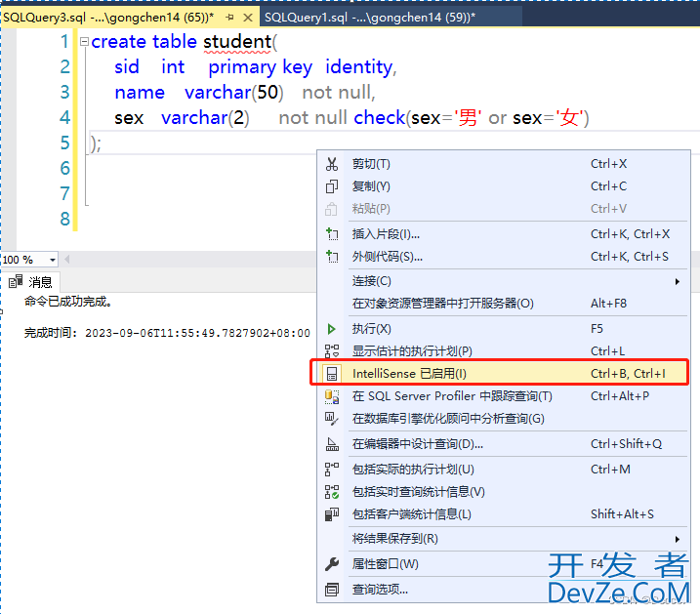This screenshot has height=614, width=700.
Task: Toggle 包括实时查询统计信息(V)
Action: tap(504, 492)
